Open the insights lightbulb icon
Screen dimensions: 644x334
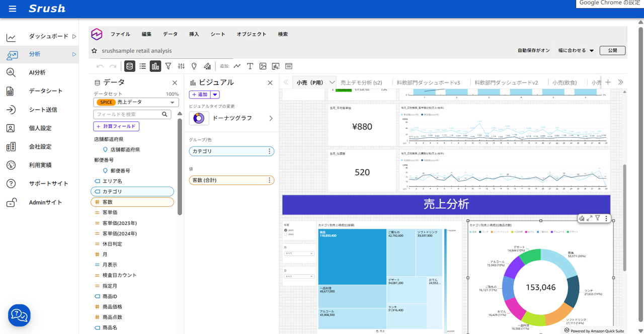pos(194,66)
